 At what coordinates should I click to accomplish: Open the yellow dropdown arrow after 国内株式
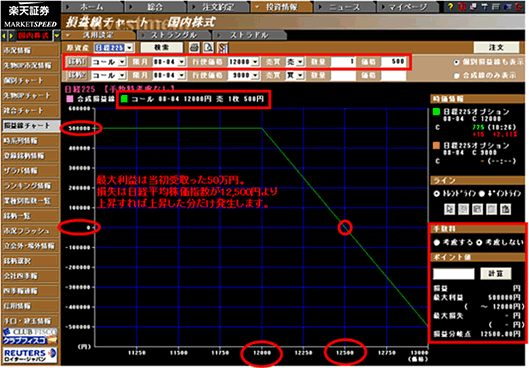click(57, 35)
